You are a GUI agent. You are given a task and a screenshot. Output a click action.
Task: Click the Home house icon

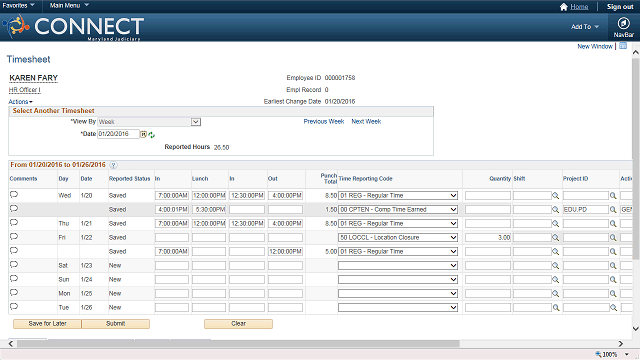click(564, 7)
